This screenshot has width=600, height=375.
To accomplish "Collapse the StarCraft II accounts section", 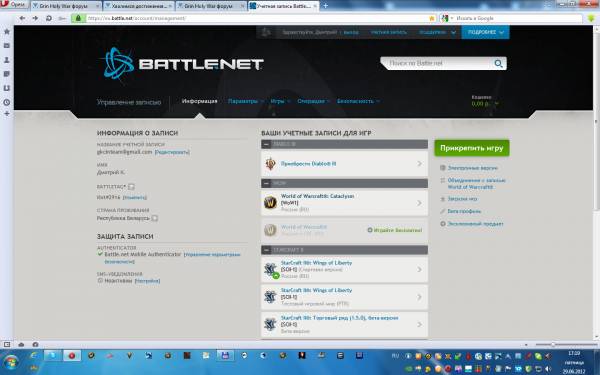I will [267, 250].
